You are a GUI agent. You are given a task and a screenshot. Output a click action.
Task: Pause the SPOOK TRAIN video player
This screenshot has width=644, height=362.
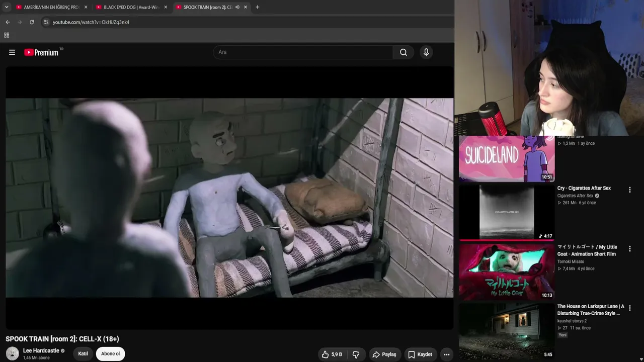[x=229, y=198]
